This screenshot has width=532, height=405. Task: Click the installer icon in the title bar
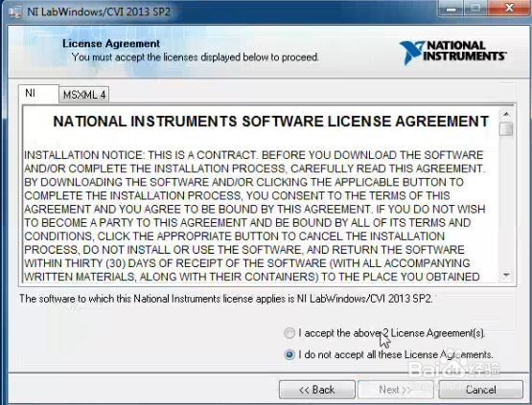15,12
